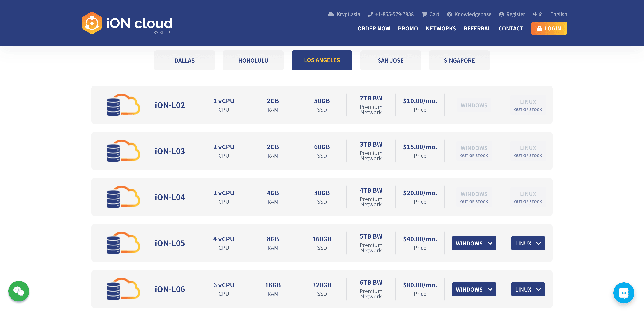This screenshot has height=313, width=644.
Task: Open the NETWORKS navigation link
Action: coord(441,29)
